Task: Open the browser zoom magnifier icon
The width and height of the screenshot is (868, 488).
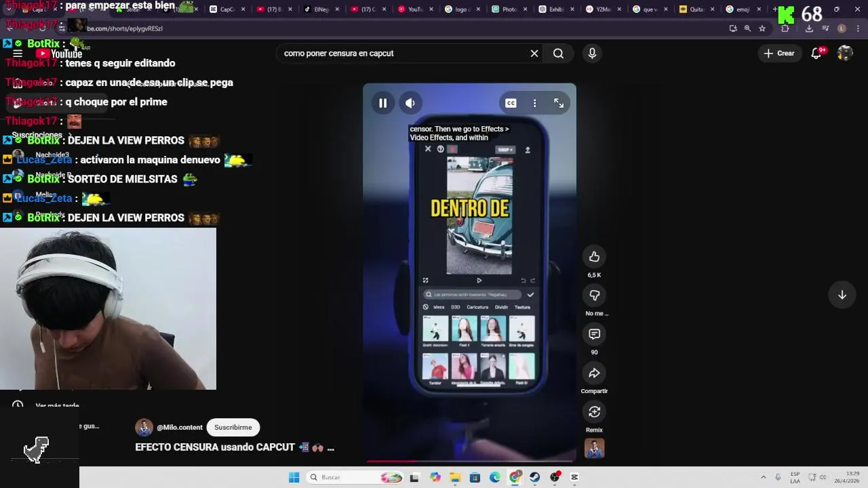Action: [747, 28]
